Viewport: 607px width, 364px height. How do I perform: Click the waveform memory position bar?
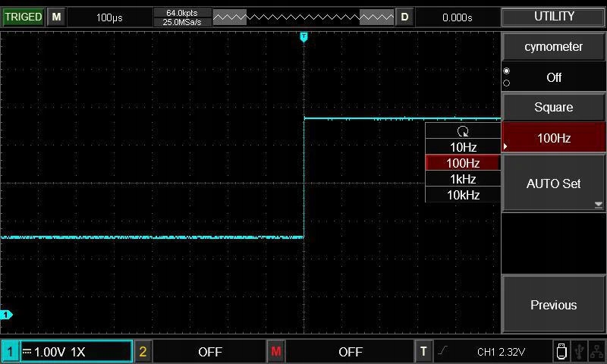click(x=303, y=17)
